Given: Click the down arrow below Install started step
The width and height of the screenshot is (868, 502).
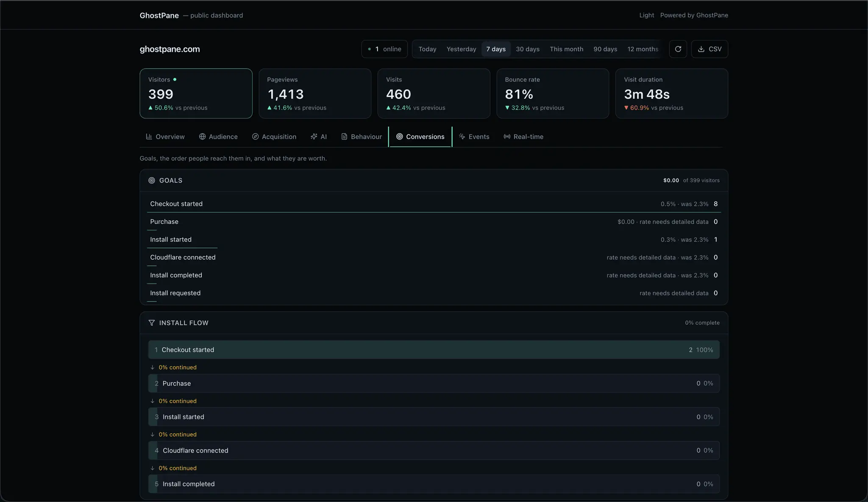Looking at the screenshot, I should click(153, 435).
